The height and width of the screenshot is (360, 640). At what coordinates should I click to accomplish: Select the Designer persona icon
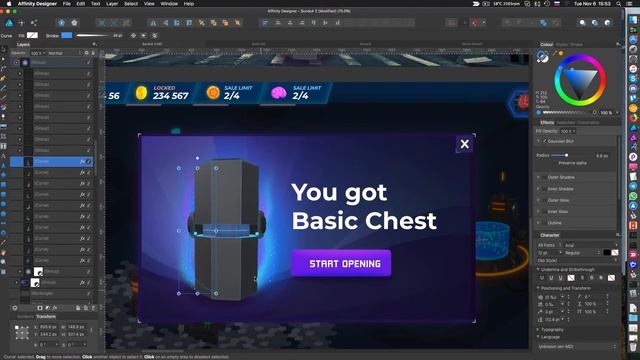click(x=9, y=23)
